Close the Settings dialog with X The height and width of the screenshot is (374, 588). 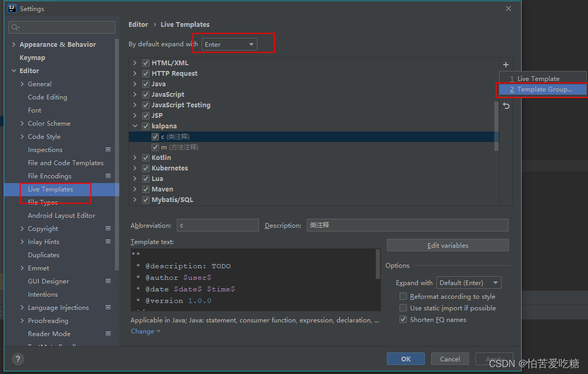pos(508,8)
